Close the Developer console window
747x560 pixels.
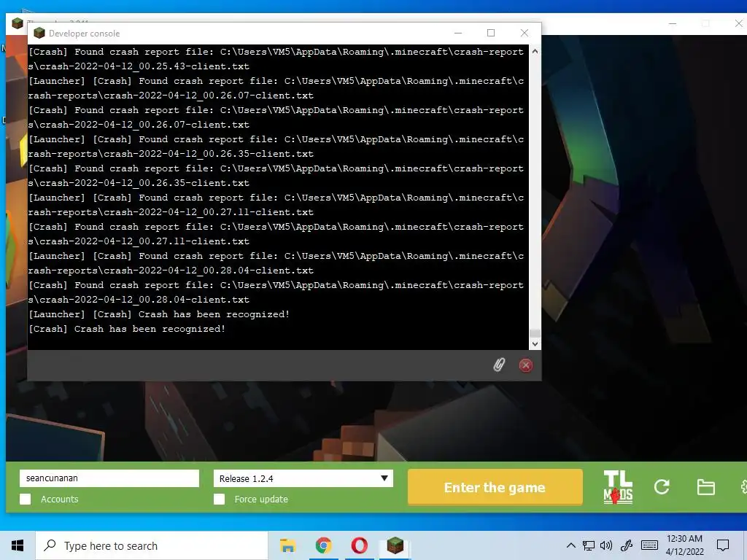click(525, 33)
